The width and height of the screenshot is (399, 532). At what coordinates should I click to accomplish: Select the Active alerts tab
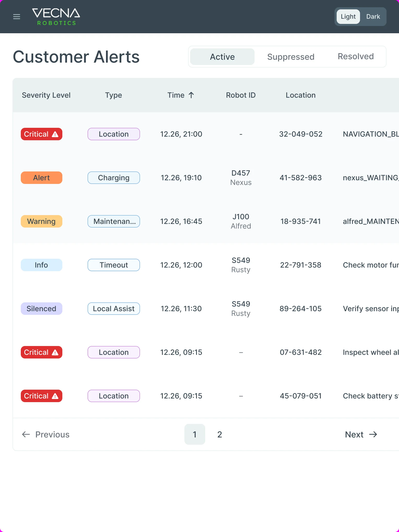click(222, 57)
